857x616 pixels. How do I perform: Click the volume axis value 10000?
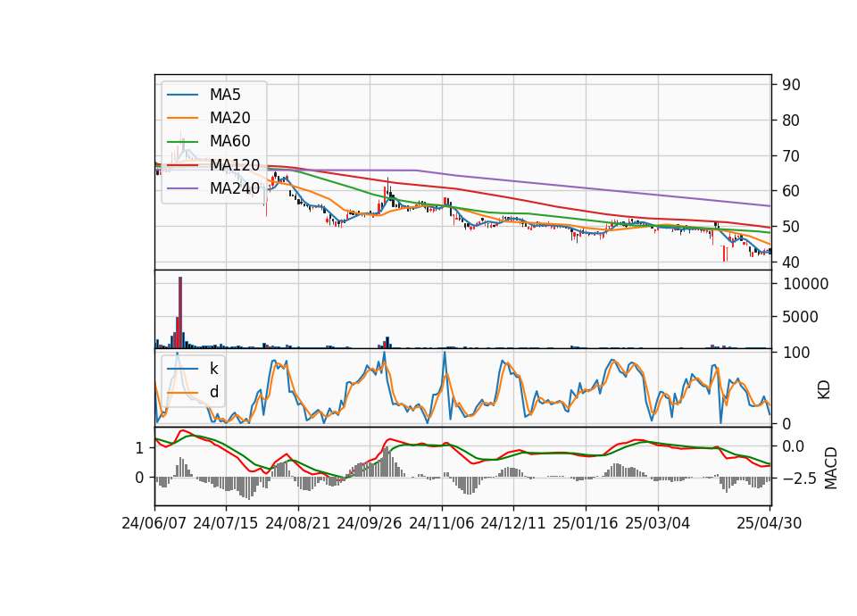pyautogui.click(x=805, y=284)
